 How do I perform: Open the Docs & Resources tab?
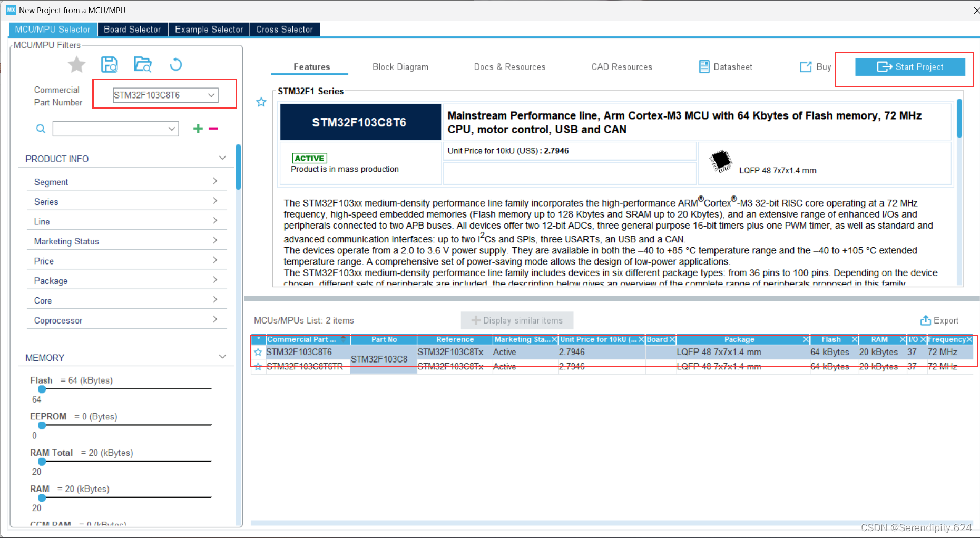pyautogui.click(x=509, y=67)
